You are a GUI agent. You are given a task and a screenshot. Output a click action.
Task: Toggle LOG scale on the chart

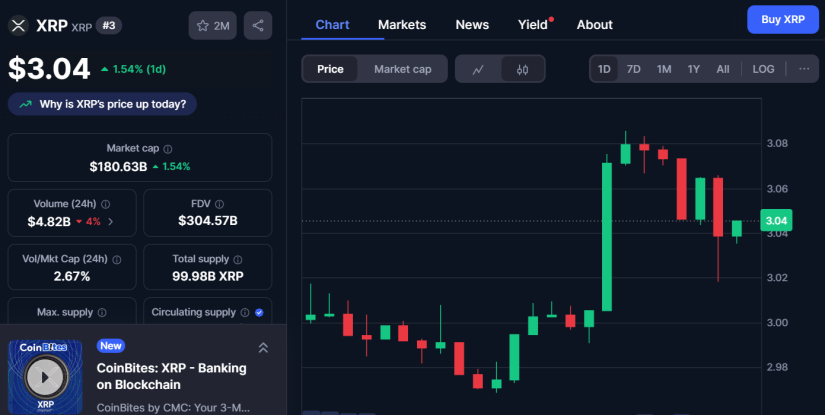(763, 69)
